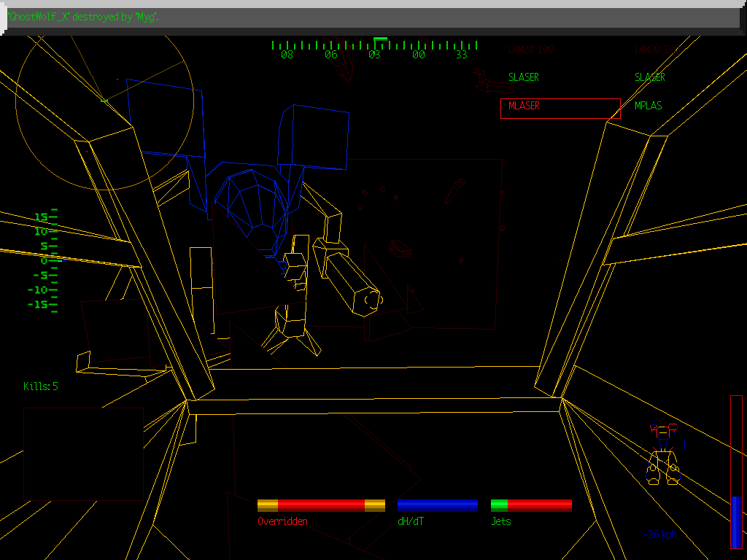The height and width of the screenshot is (560, 747).
Task: Select the dimmed left LRM20 weapon
Action: point(531,50)
